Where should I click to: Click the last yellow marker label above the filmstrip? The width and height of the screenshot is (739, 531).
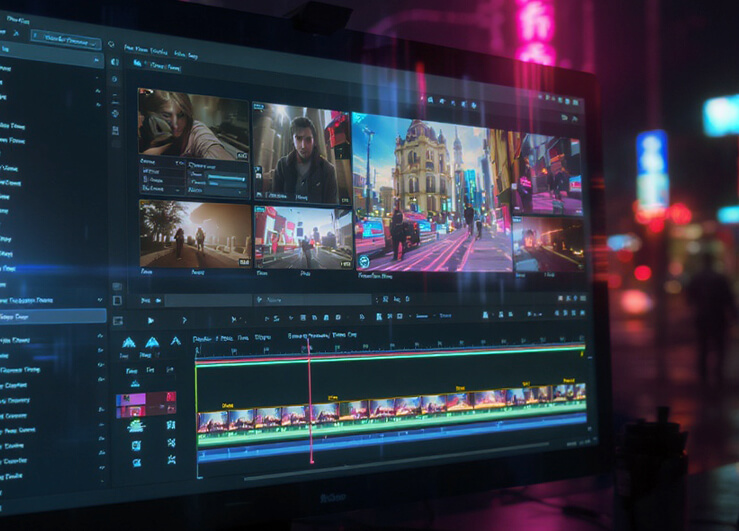click(x=569, y=380)
